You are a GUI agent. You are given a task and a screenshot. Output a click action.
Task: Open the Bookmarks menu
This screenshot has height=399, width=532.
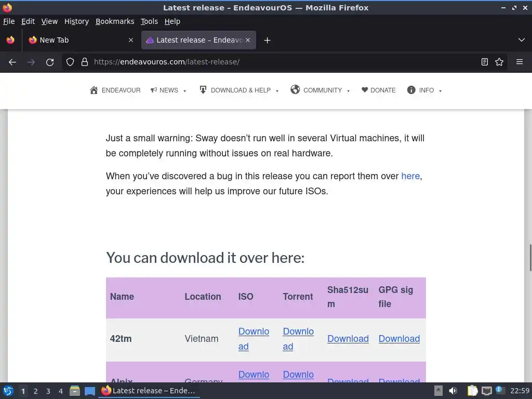(x=115, y=21)
